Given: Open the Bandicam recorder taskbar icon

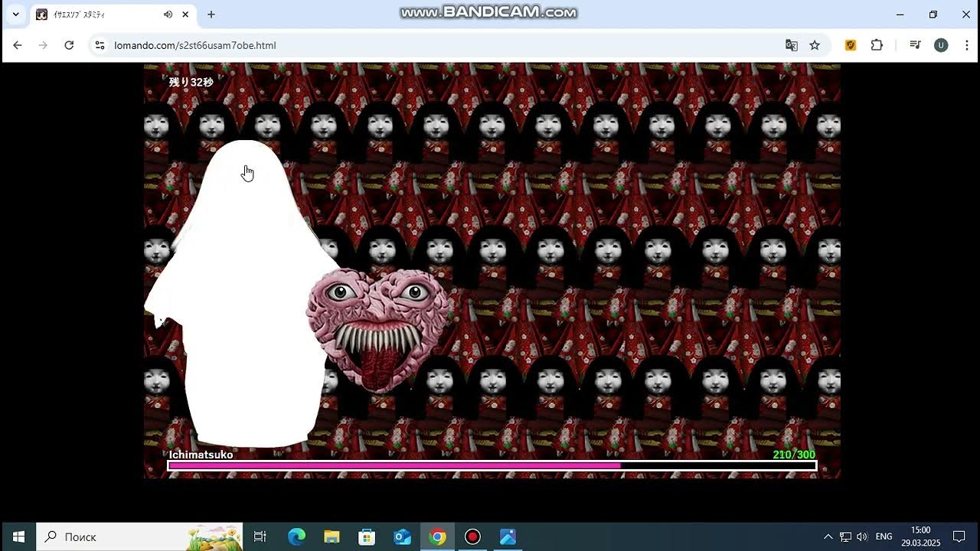Looking at the screenshot, I should [472, 536].
